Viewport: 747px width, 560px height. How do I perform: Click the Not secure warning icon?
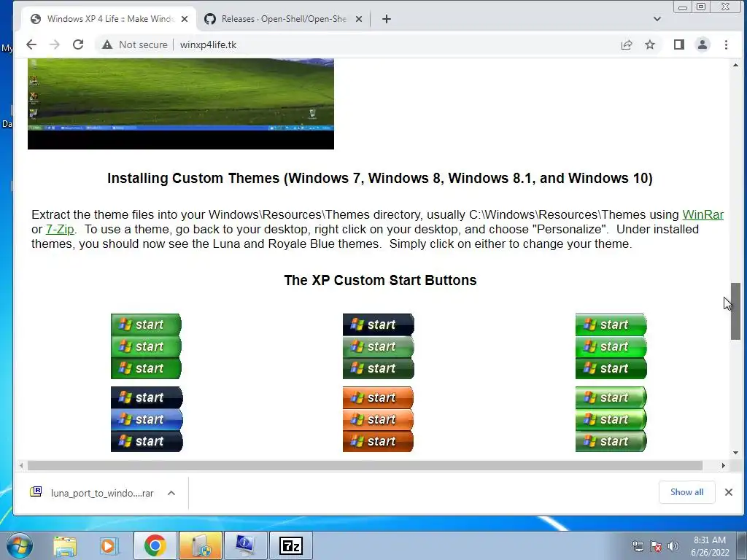pos(107,44)
